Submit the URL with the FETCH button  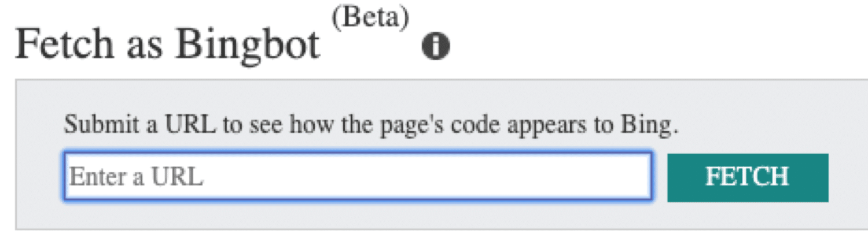pos(747,177)
